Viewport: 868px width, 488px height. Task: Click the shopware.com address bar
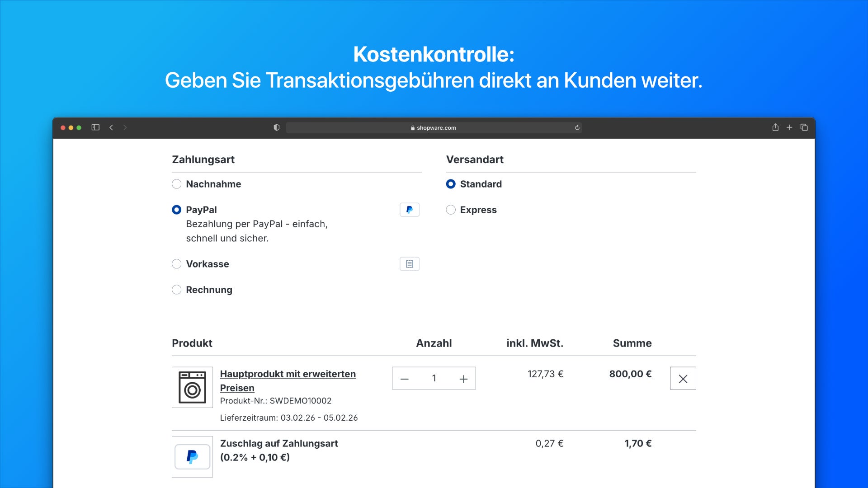pos(434,127)
